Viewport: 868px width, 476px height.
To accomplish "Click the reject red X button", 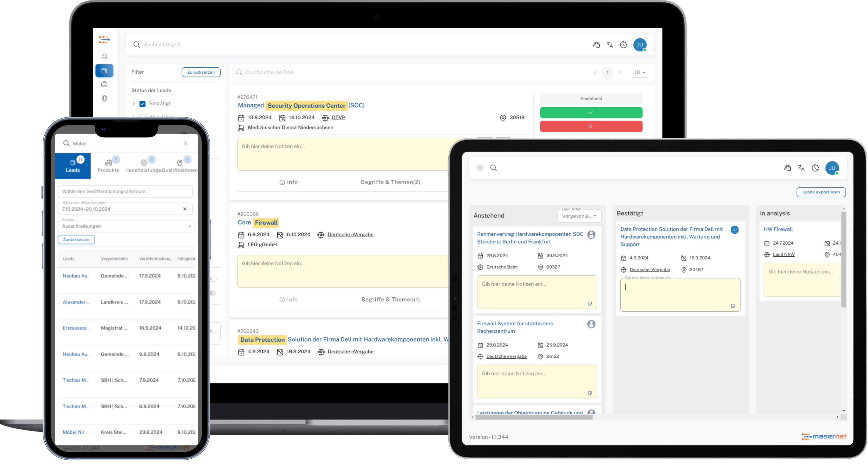I will [x=591, y=126].
